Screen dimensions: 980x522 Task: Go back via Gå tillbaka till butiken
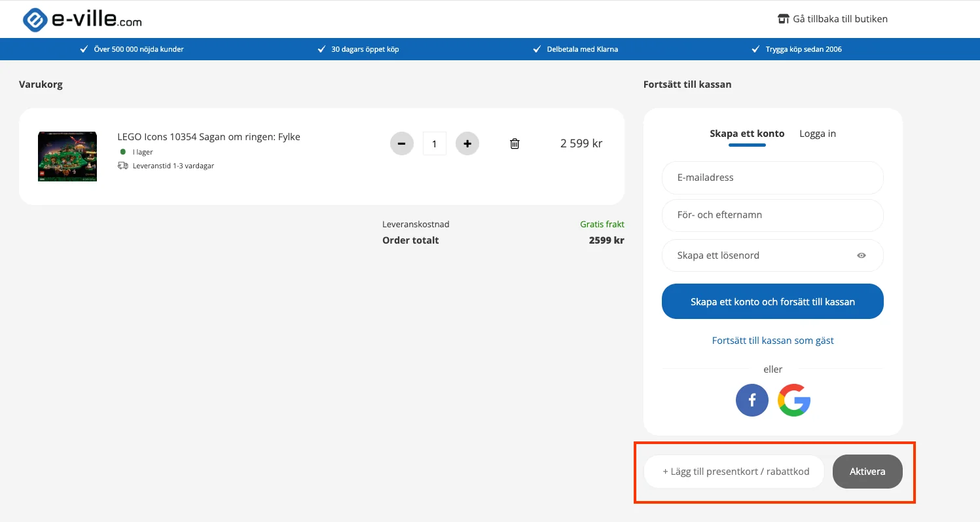[840, 19]
